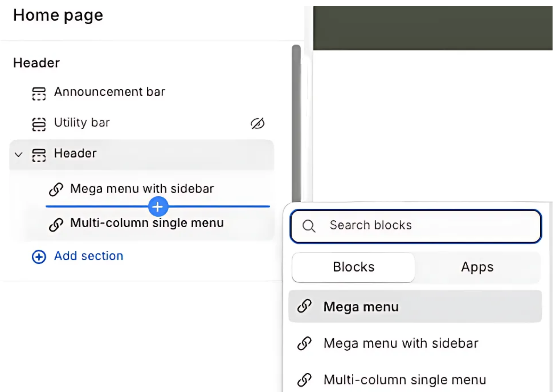Click the Utility bar section icon
Screen dimensions: 553x392
point(39,124)
